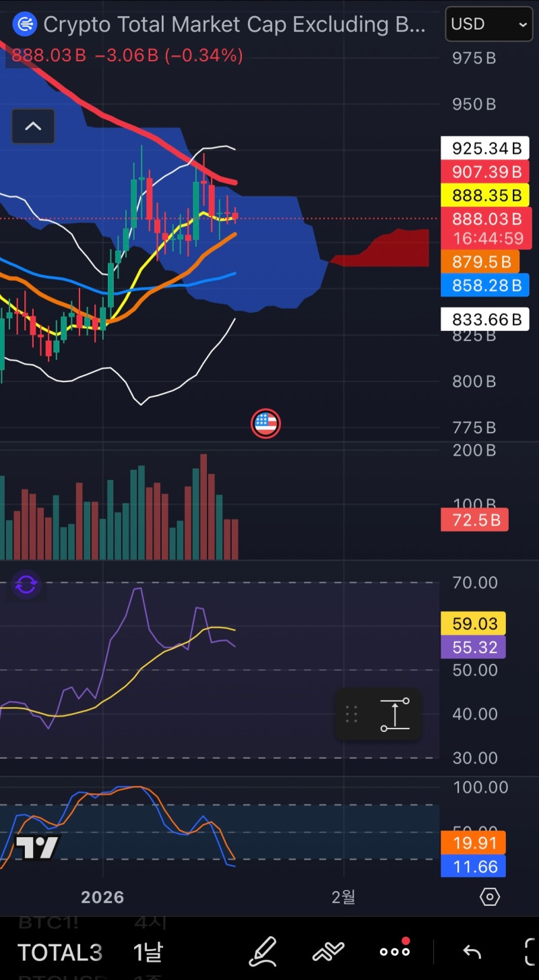Click the TradingView logo on the chart
This screenshot has width=539, height=980.
click(38, 847)
